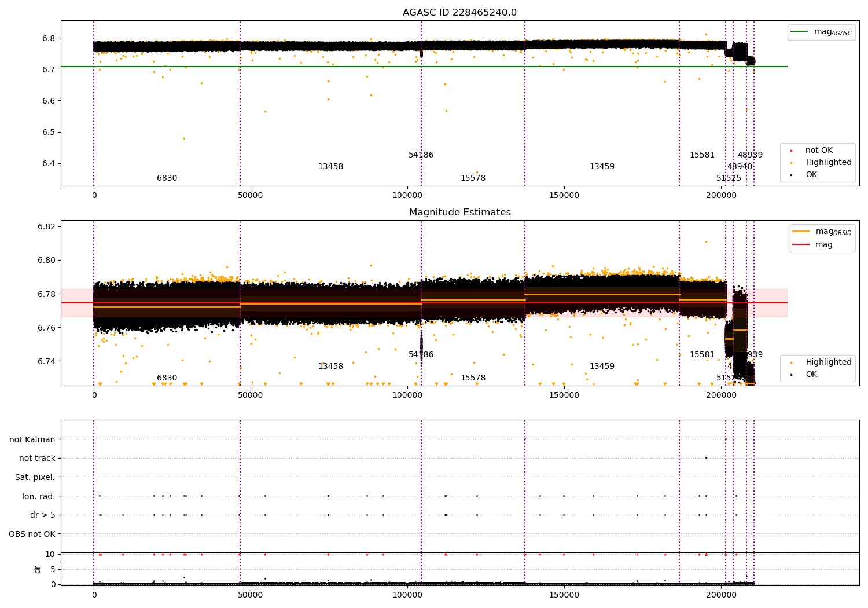868x608 pixels.
Task: Click y-axis tick 6.5 on top plot
Action: [49, 132]
